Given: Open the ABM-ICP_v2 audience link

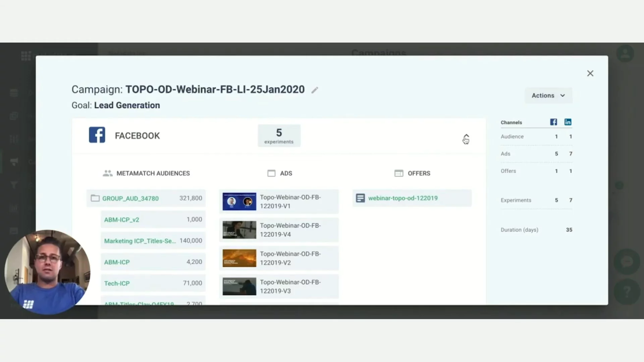Looking at the screenshot, I should pyautogui.click(x=121, y=220).
